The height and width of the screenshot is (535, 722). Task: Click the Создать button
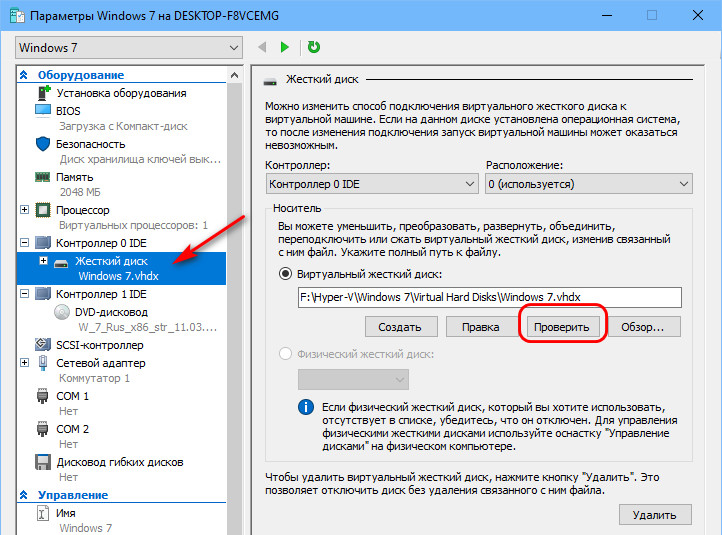tap(401, 327)
